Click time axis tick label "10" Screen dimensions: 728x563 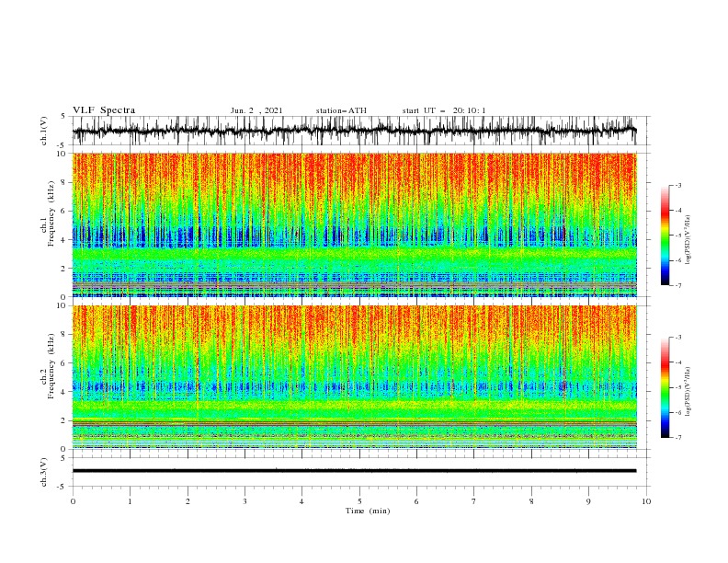(x=646, y=501)
